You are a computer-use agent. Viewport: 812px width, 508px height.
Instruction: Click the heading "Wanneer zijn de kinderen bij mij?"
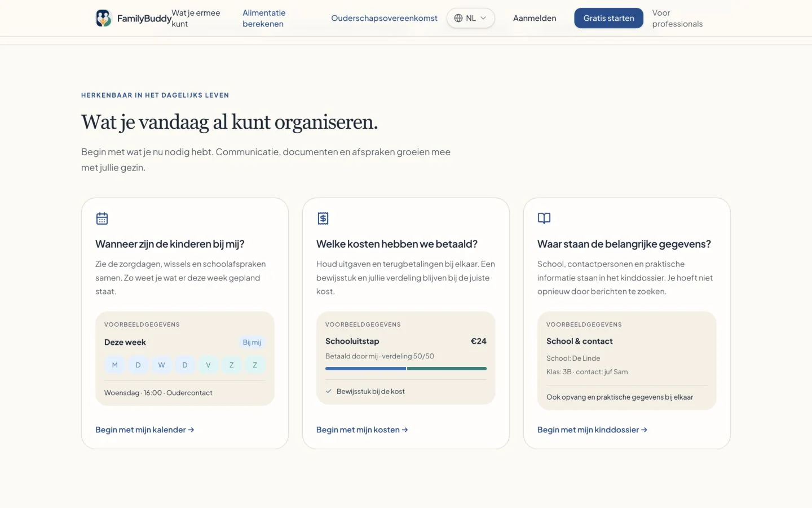click(170, 244)
